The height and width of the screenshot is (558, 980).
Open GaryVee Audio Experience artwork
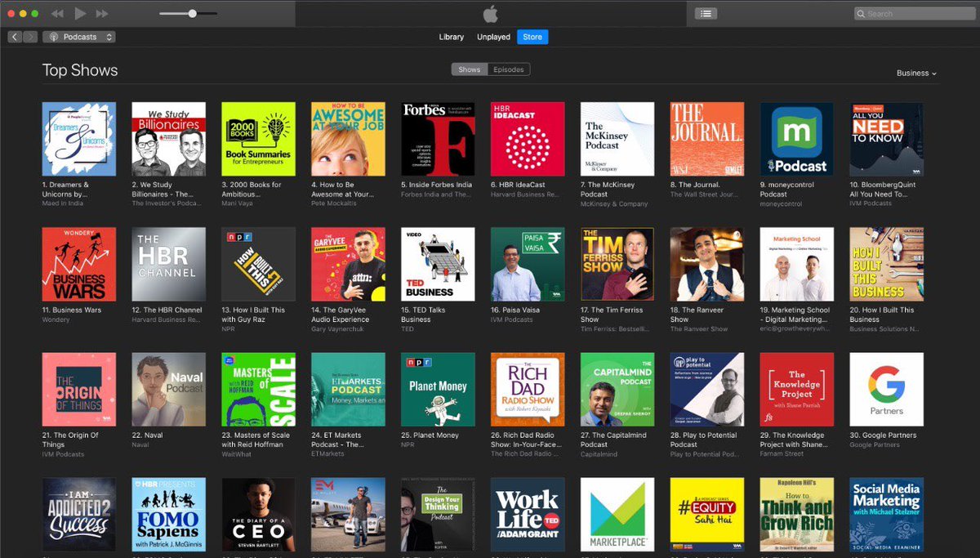[x=349, y=265]
